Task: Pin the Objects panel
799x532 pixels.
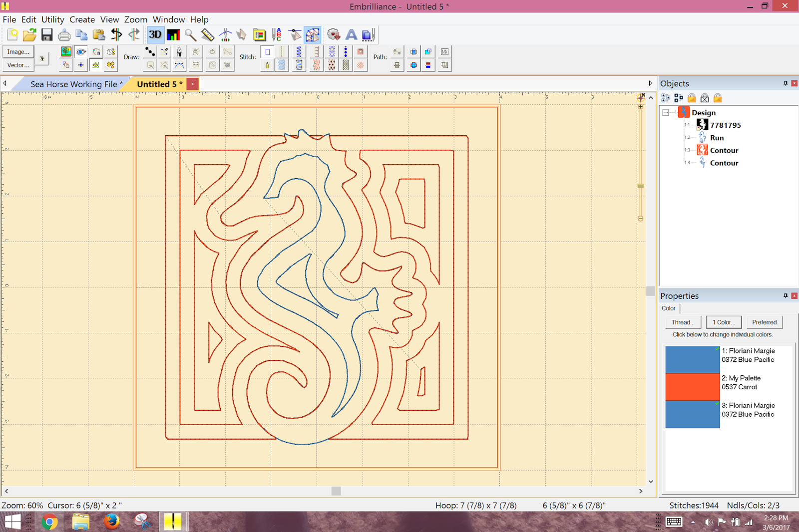Action: [785, 83]
